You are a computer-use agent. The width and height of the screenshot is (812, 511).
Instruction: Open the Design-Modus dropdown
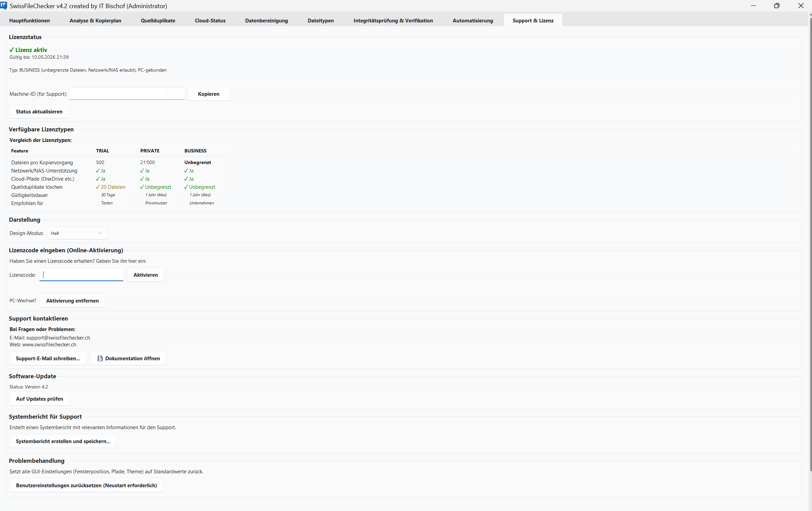click(77, 233)
